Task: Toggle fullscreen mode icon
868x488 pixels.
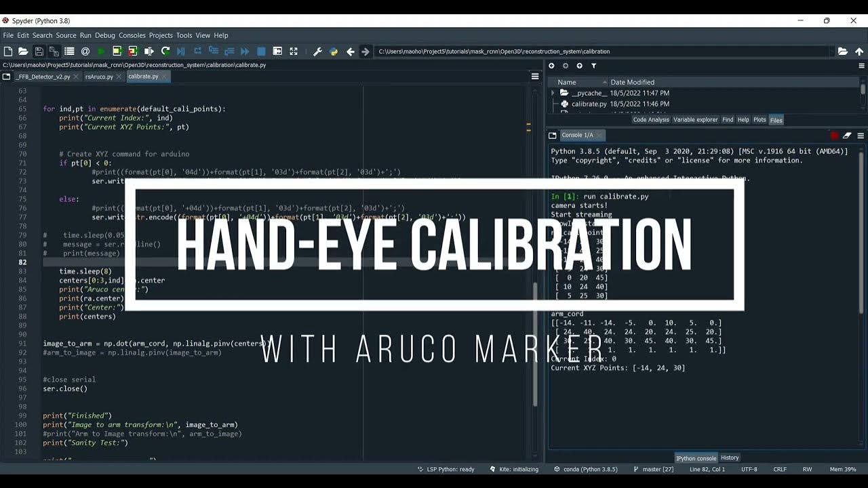Action: [294, 52]
